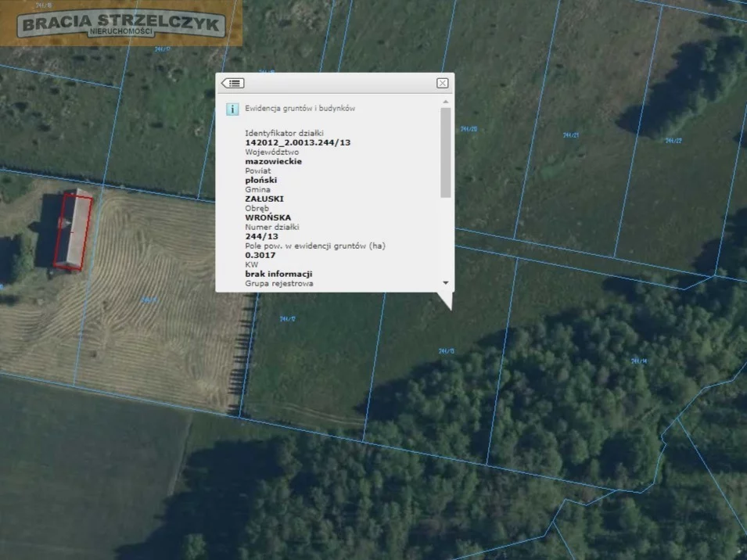
Task: Click the "mazowieckie" voivodeship value
Action: tap(274, 161)
